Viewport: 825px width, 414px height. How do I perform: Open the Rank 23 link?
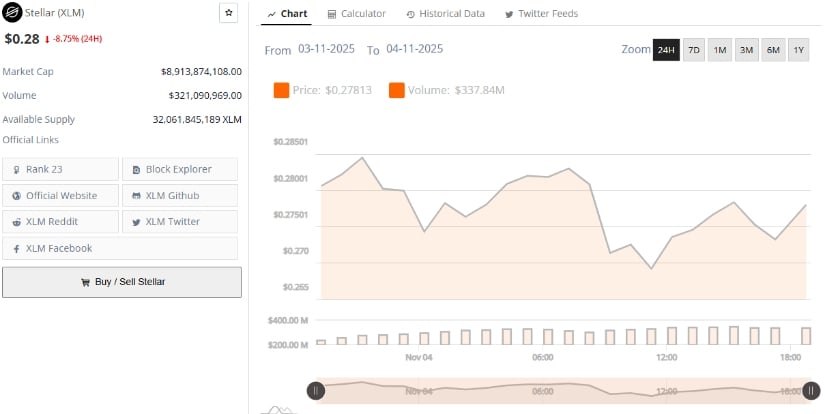point(60,169)
